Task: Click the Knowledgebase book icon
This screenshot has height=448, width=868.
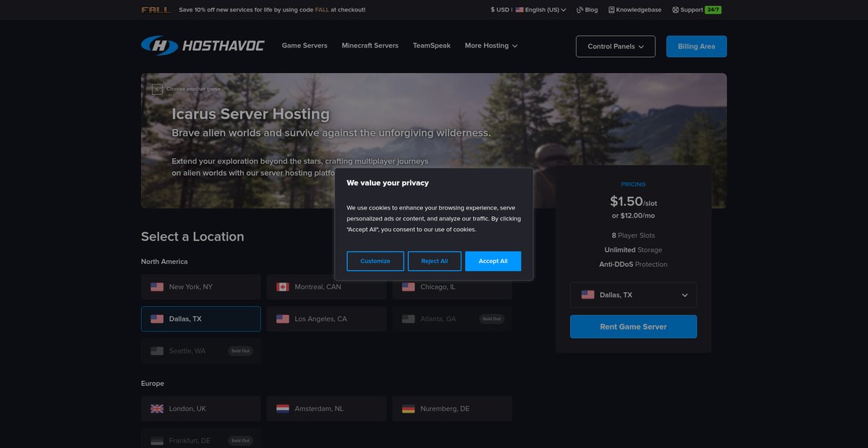Action: [611, 10]
